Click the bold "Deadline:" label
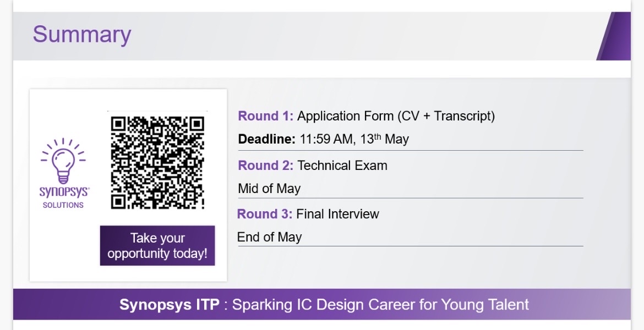Screen dimensions: 644x330 tap(267, 139)
